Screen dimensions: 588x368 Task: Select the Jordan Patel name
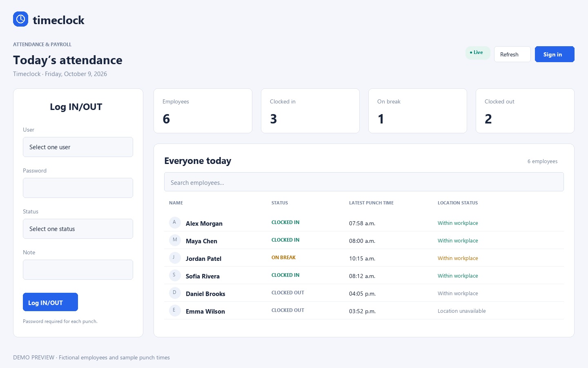pyautogui.click(x=203, y=259)
